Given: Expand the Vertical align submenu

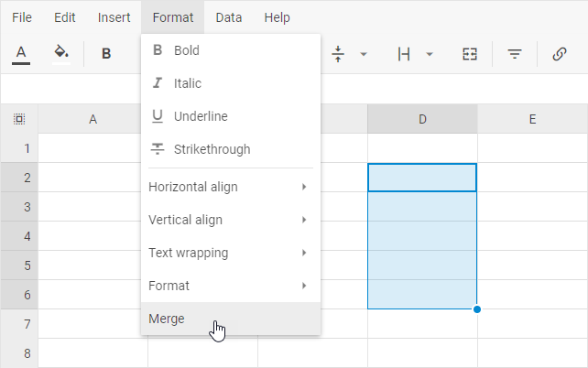Looking at the screenshot, I should coord(231,220).
